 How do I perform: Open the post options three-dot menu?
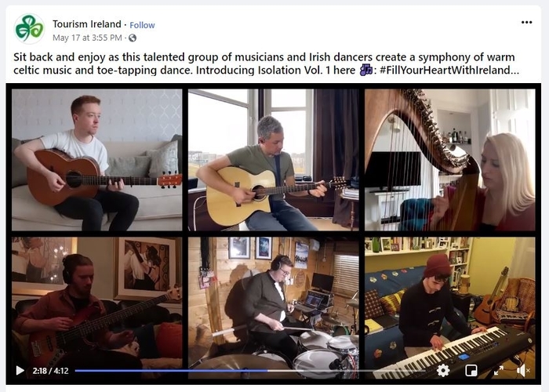click(526, 23)
